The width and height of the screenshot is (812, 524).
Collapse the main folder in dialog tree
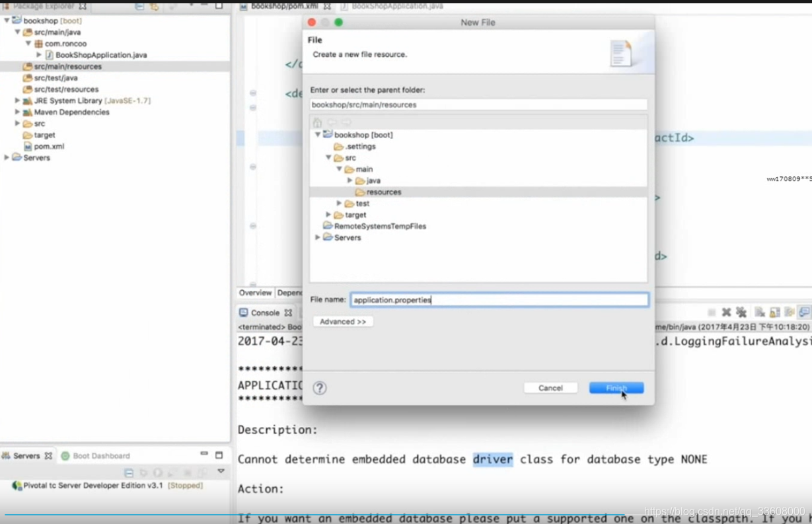coord(339,169)
